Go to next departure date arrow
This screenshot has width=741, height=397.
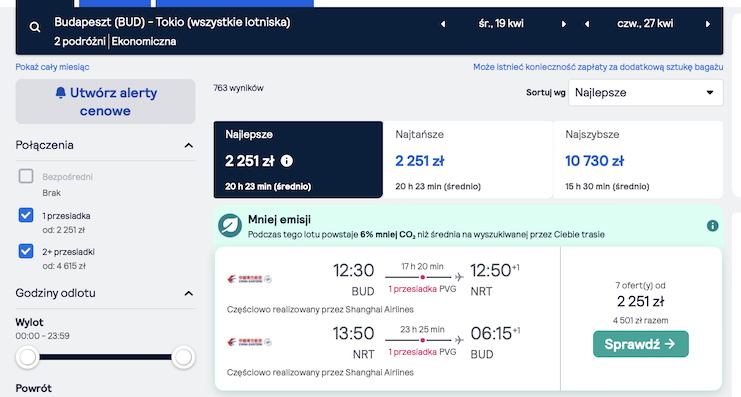point(563,24)
